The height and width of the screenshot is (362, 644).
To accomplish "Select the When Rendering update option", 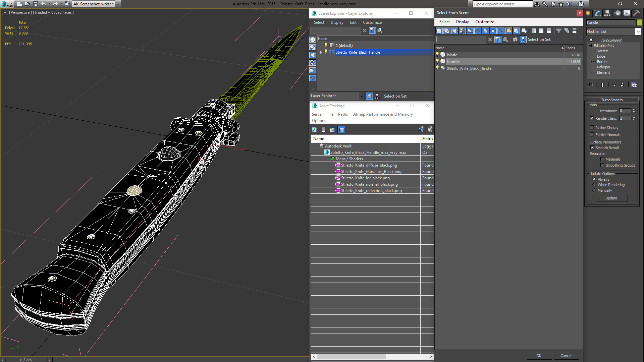I will coord(594,185).
